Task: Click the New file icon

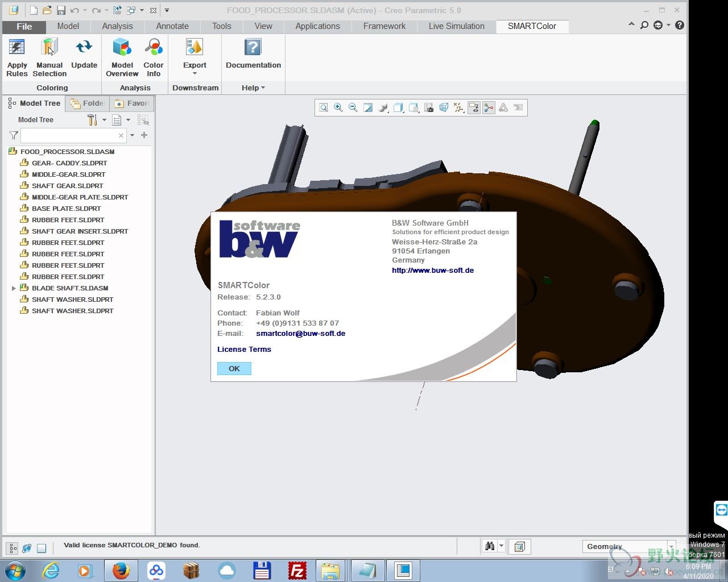Action: [34, 10]
